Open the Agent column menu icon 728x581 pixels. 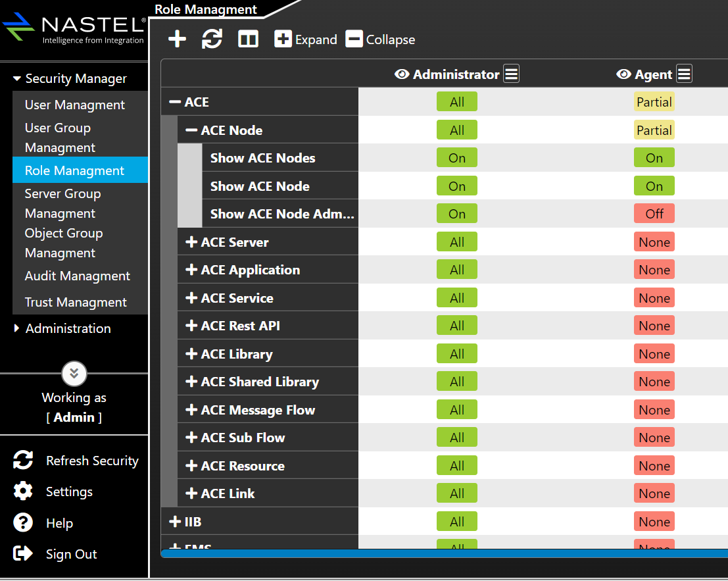684,74
